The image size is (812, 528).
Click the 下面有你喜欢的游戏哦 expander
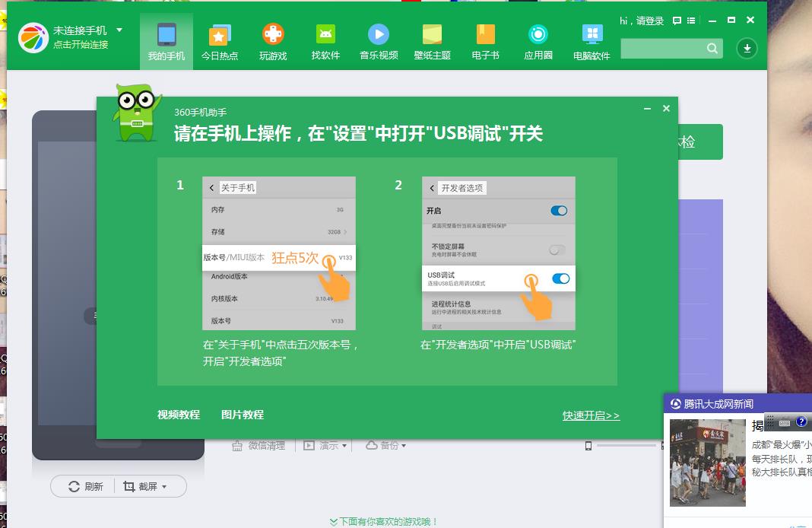(x=384, y=521)
